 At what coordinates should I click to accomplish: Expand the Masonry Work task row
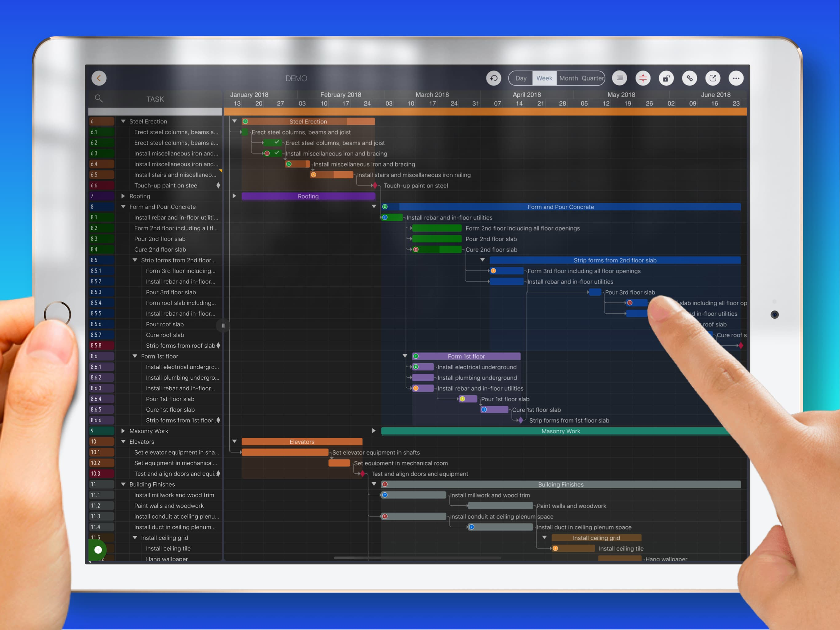pos(123,431)
